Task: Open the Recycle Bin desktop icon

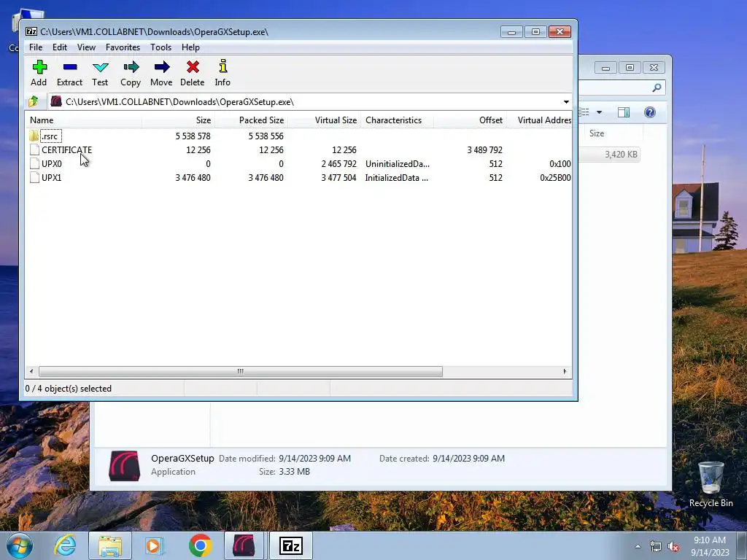Action: [711, 484]
